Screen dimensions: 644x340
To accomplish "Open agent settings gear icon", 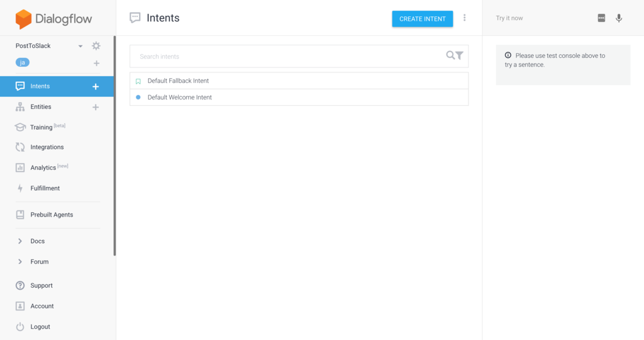I will 96,45.
